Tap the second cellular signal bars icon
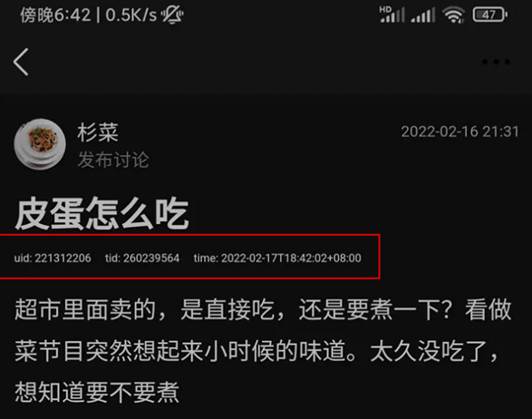Viewport: 532px width, 419px height. click(x=423, y=15)
